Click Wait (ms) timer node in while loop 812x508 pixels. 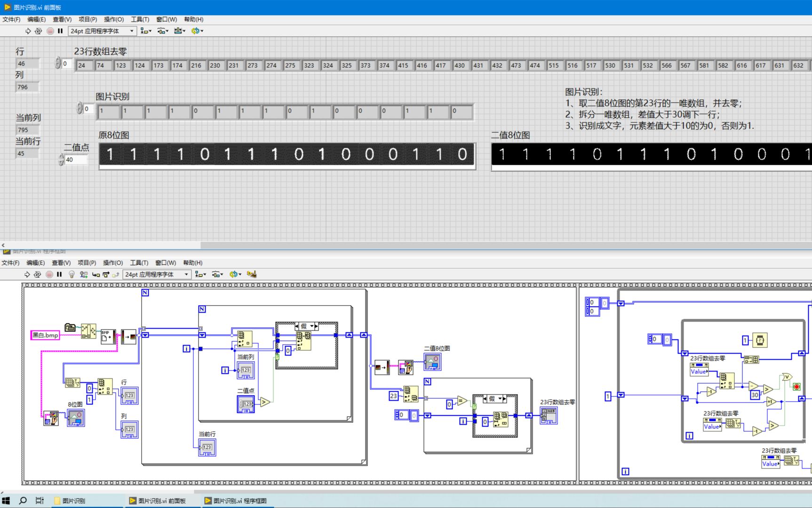click(760, 340)
